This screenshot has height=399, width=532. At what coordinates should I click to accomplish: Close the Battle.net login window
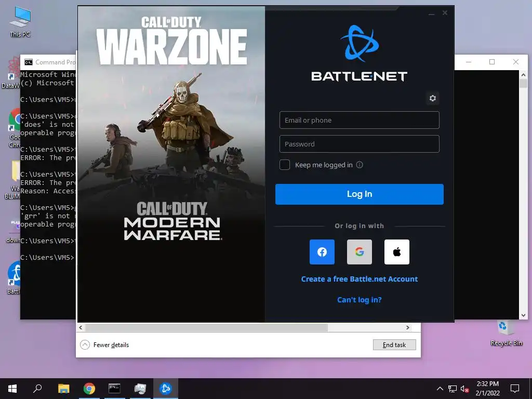click(x=445, y=13)
